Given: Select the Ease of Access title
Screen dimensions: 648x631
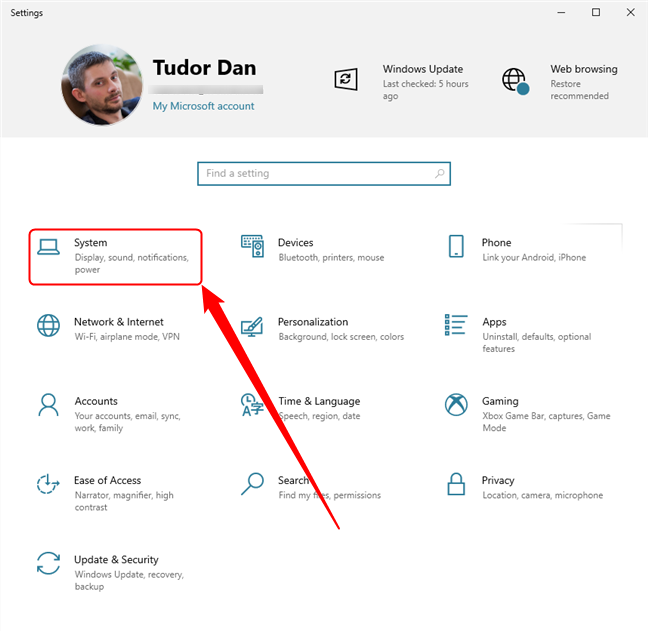Looking at the screenshot, I should tap(107, 481).
